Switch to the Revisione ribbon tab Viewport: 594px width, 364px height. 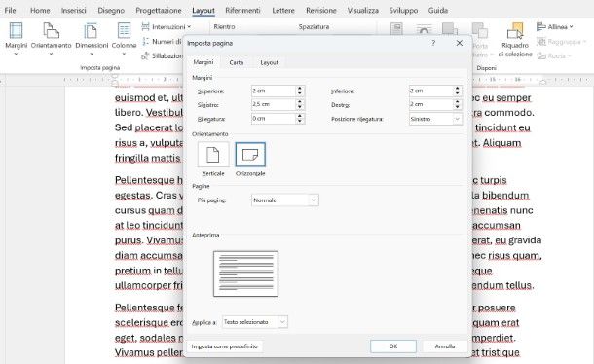[321, 11]
